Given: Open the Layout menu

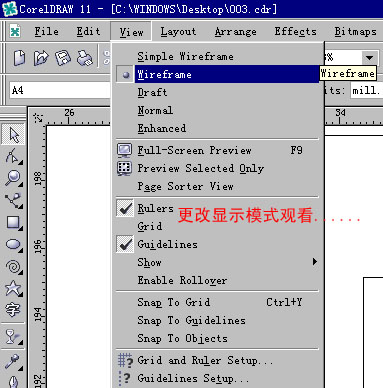Looking at the screenshot, I should coord(178,32).
